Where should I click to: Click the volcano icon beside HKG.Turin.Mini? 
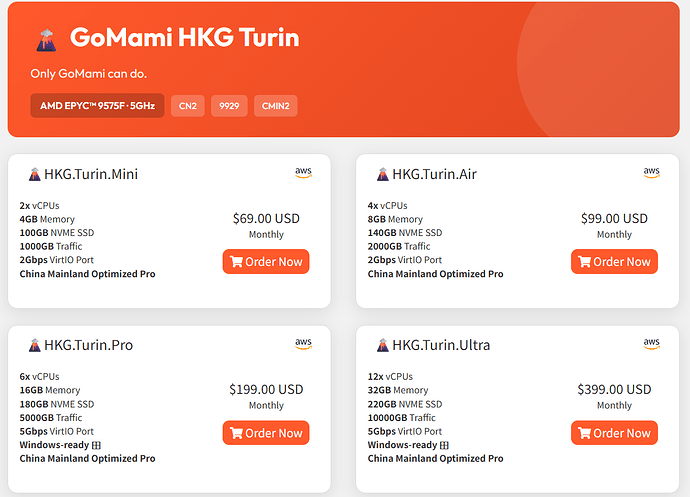pyautogui.click(x=34, y=174)
